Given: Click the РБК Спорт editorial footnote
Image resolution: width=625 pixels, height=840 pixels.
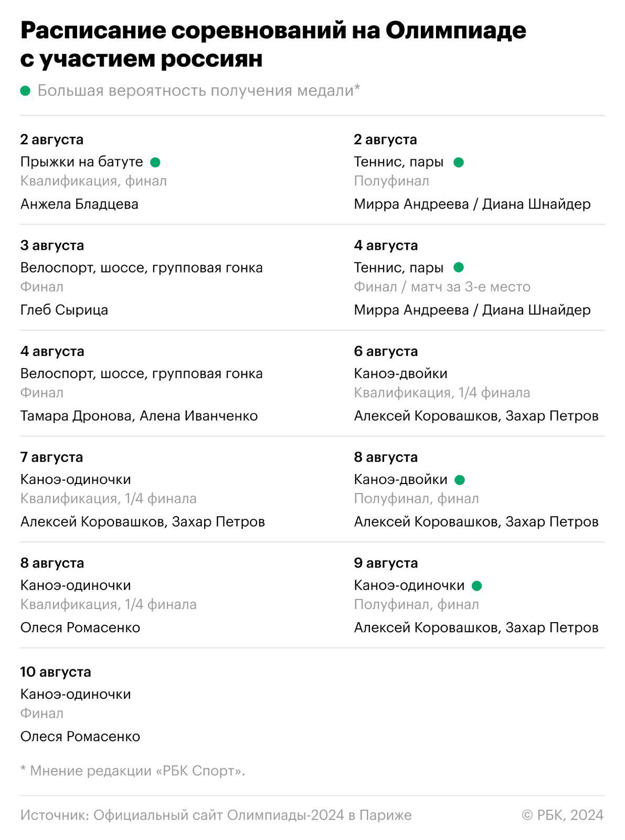Looking at the screenshot, I should (133, 771).
